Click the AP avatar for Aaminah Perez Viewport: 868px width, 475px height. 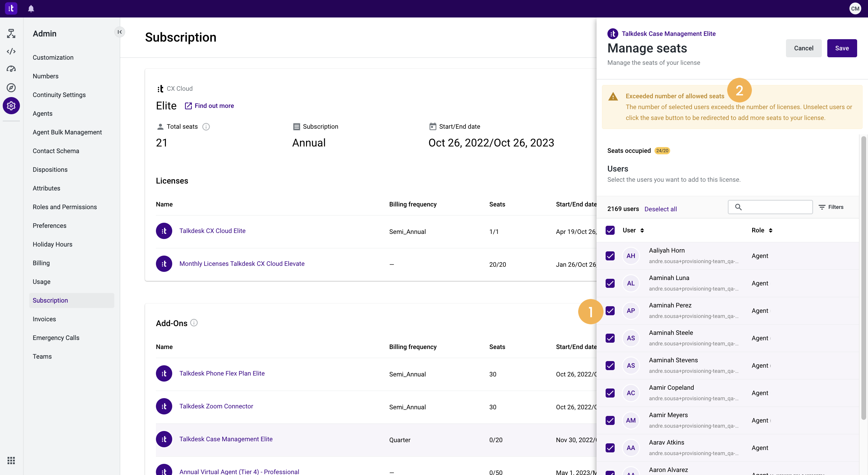click(x=631, y=311)
